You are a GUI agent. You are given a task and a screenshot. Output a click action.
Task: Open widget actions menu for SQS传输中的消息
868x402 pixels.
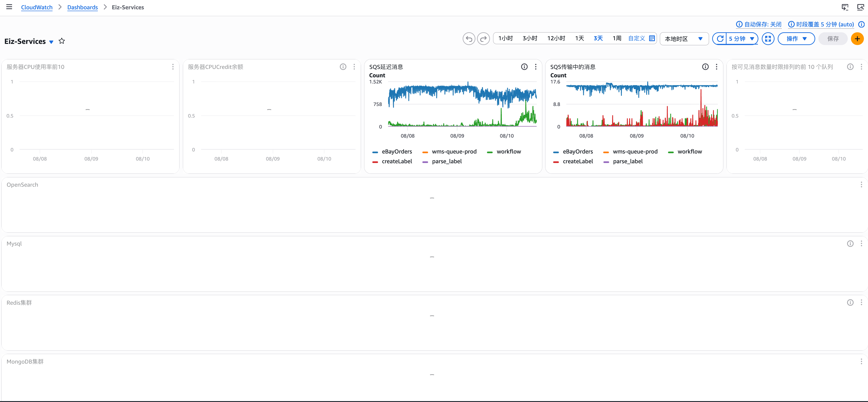point(716,67)
